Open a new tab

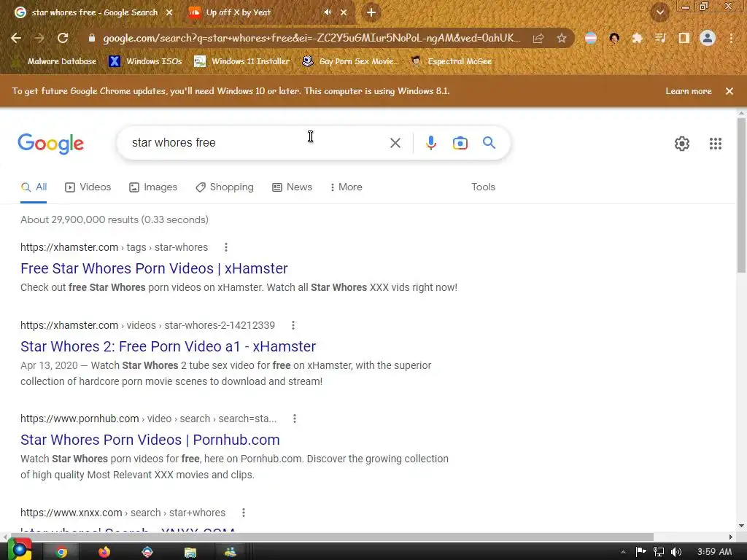pos(371,12)
